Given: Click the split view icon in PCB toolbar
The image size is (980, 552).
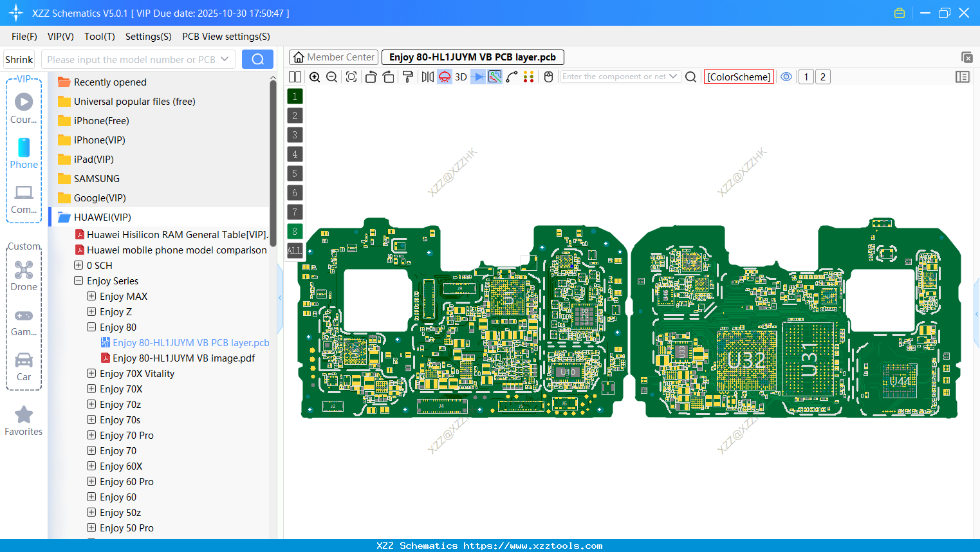Looking at the screenshot, I should (x=295, y=77).
